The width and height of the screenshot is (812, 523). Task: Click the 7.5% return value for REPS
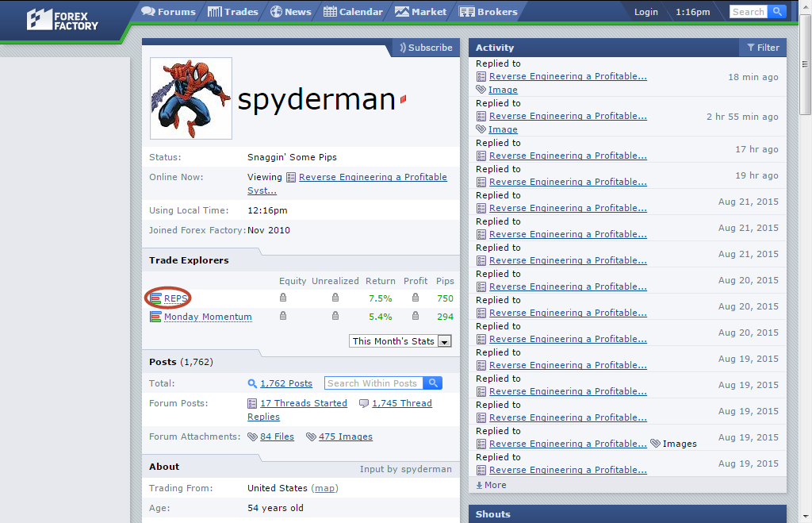pyautogui.click(x=380, y=298)
